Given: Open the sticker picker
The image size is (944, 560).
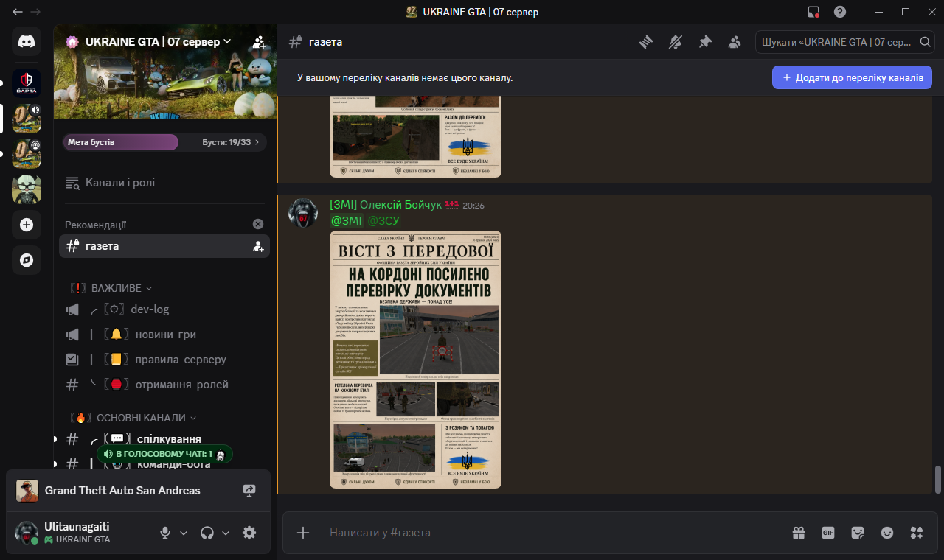Looking at the screenshot, I should 858,533.
